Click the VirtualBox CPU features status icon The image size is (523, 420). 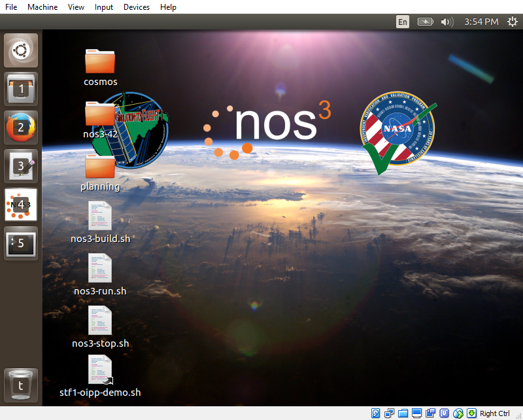[444, 413]
